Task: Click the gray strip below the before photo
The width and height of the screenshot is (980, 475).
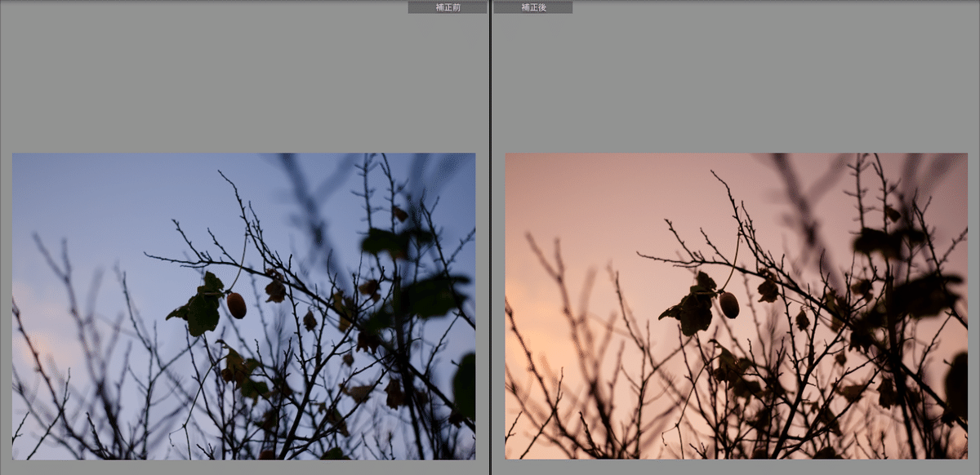Action: [243, 468]
